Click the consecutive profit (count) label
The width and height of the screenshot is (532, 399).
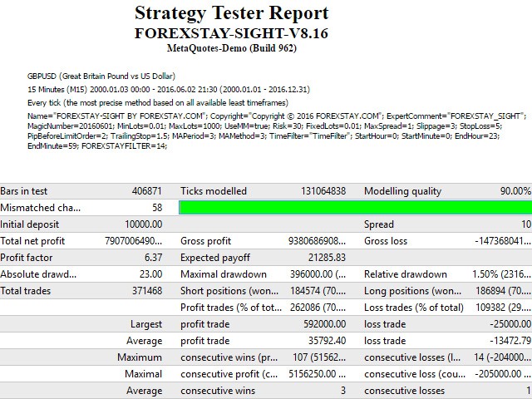[x=229, y=374]
